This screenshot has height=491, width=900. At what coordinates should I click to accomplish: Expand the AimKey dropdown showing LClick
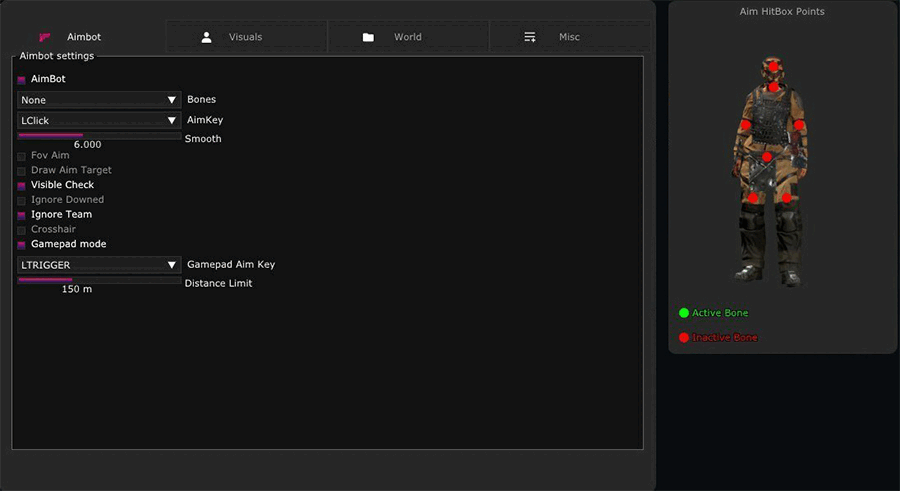(98, 120)
